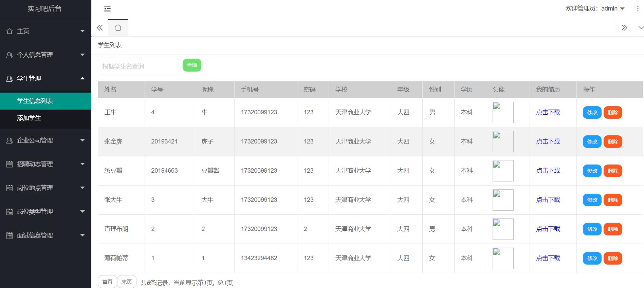This screenshot has height=288, width=644.
Task: Click 修改 for student 张金虎
Action: (x=592, y=141)
